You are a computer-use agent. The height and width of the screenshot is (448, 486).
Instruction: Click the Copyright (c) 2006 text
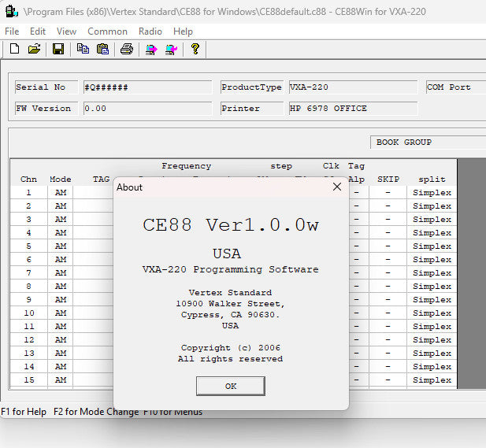(x=230, y=348)
